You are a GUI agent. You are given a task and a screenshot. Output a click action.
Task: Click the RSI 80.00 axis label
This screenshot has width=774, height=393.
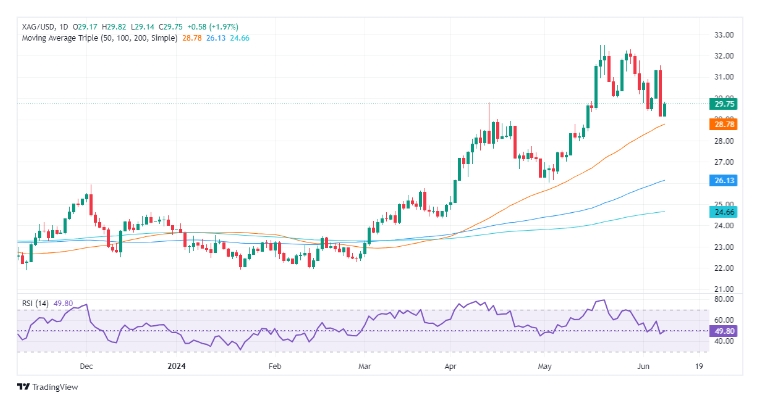(724, 300)
